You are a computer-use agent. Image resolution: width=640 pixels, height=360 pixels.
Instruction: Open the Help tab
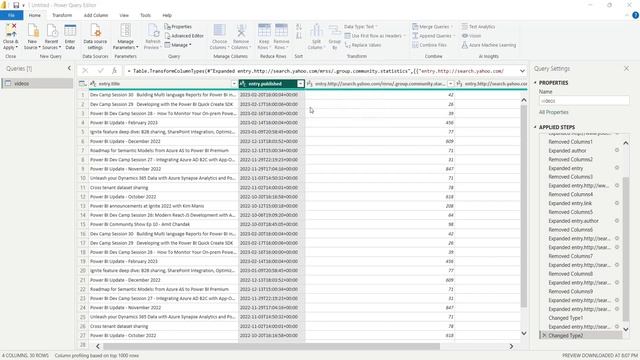167,15
